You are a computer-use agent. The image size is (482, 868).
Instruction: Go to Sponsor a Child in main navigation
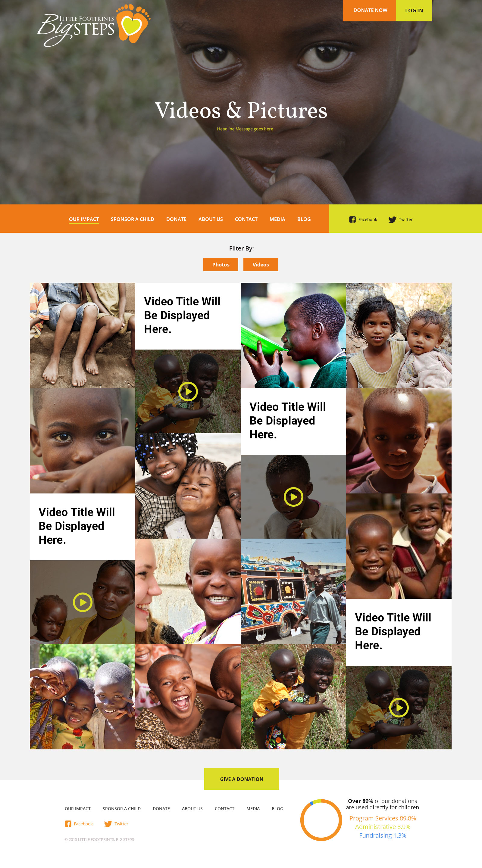[x=132, y=219]
